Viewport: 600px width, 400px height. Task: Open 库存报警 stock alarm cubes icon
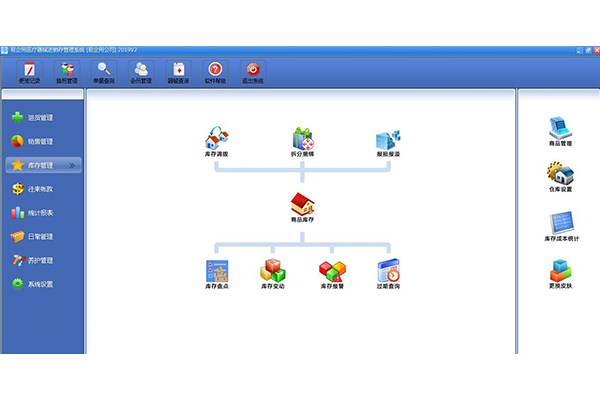[332, 275]
